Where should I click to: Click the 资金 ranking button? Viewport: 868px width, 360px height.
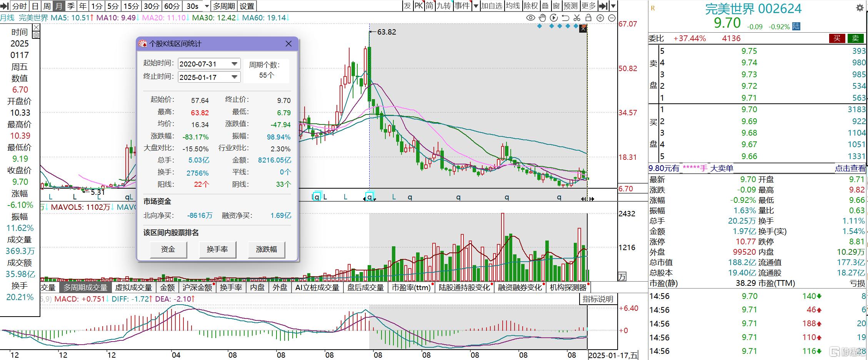point(168,249)
